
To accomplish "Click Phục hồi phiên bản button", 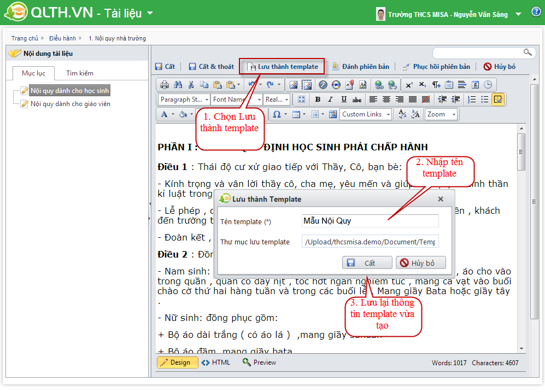I will [x=437, y=66].
